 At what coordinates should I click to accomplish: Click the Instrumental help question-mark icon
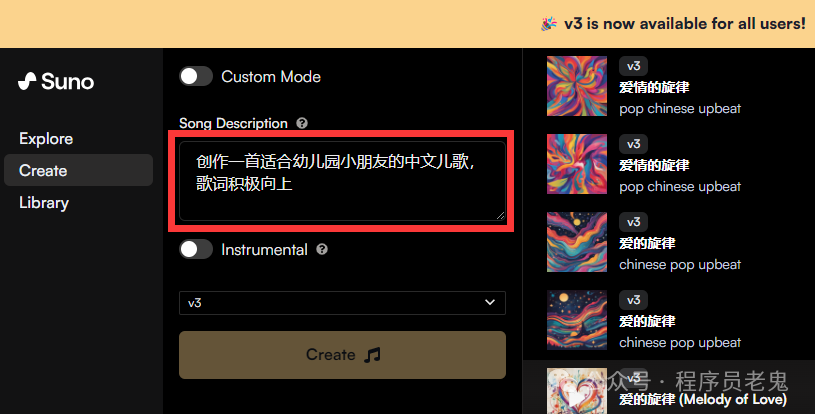322,249
